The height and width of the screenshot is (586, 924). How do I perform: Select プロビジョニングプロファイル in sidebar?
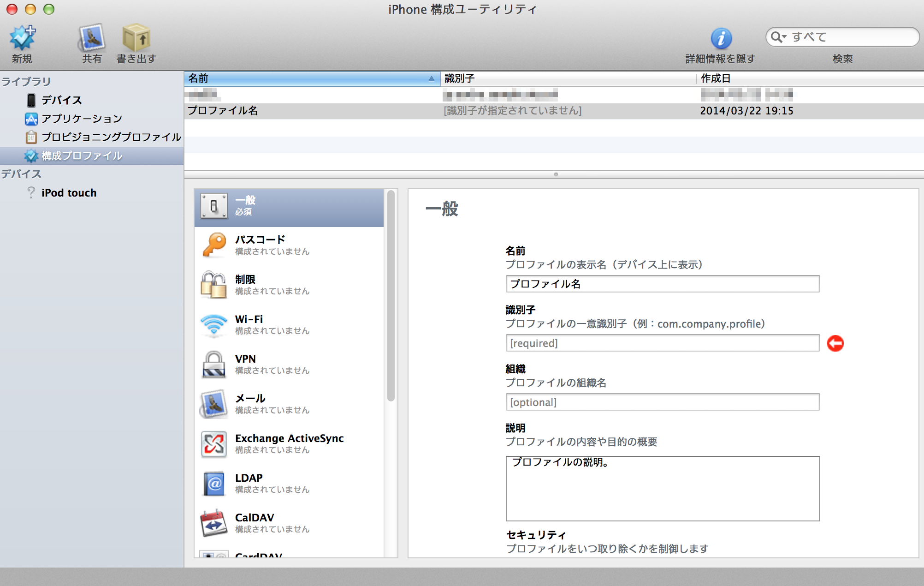click(x=111, y=137)
